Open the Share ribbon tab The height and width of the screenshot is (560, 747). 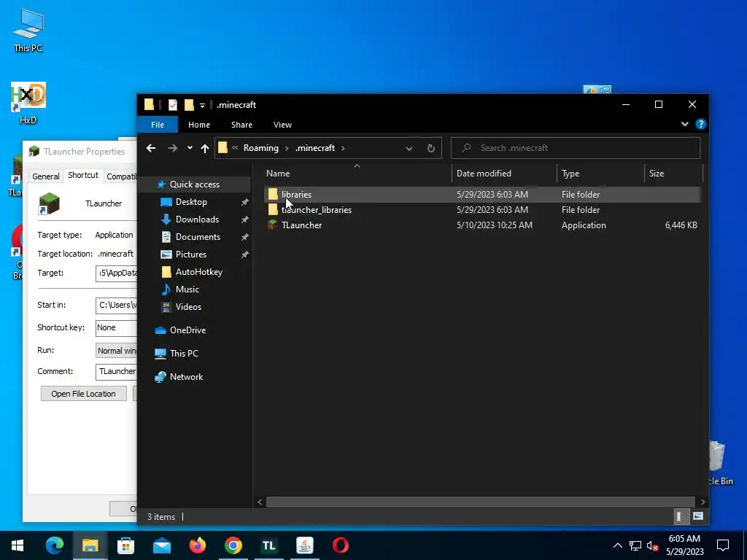click(x=241, y=125)
